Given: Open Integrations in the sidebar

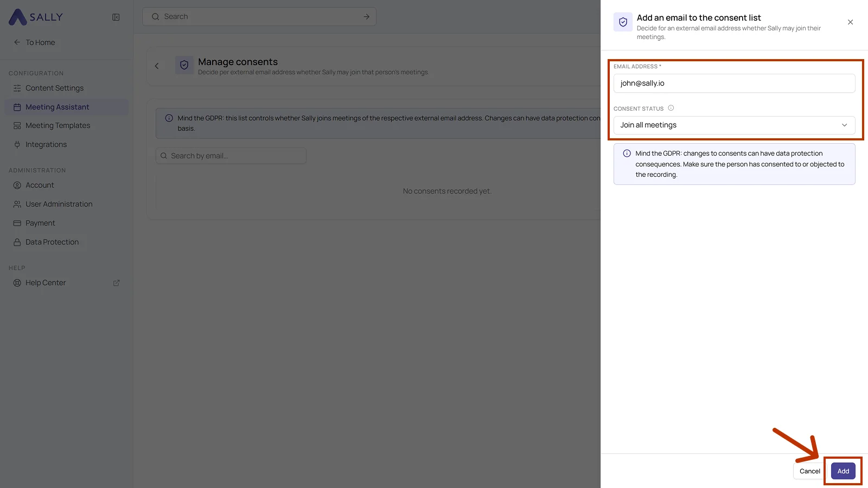Looking at the screenshot, I should (66, 144).
